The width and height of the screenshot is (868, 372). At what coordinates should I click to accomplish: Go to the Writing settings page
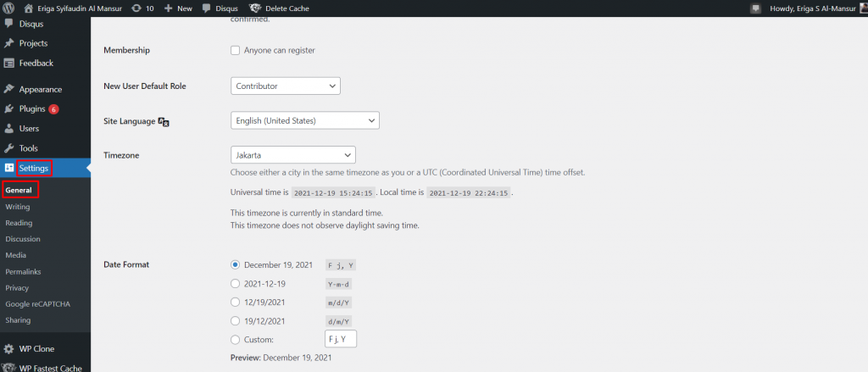coord(19,207)
